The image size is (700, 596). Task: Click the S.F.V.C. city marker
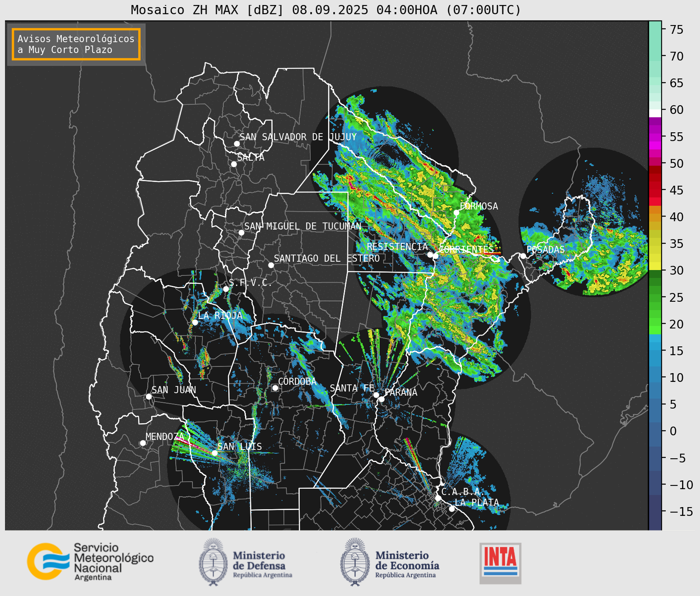[226, 289]
